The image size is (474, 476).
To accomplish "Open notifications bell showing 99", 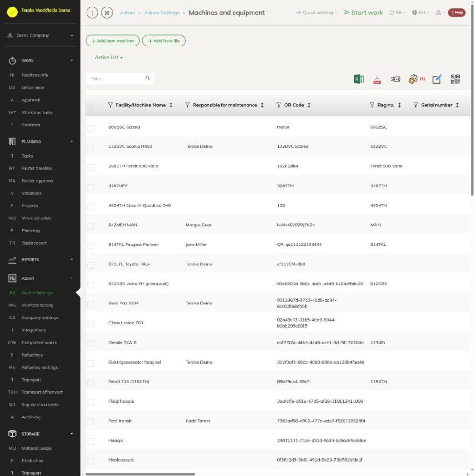I will [x=397, y=13].
